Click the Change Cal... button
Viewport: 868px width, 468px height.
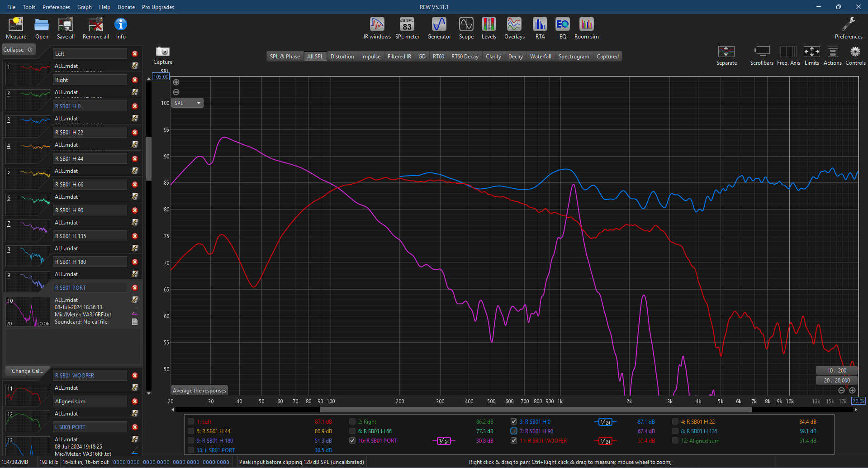(x=27, y=371)
